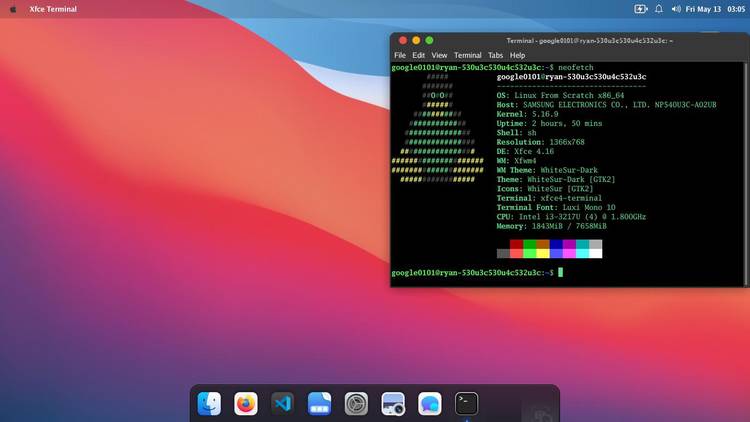
Task: Minimize terminal with yellow button
Action: 416,41
